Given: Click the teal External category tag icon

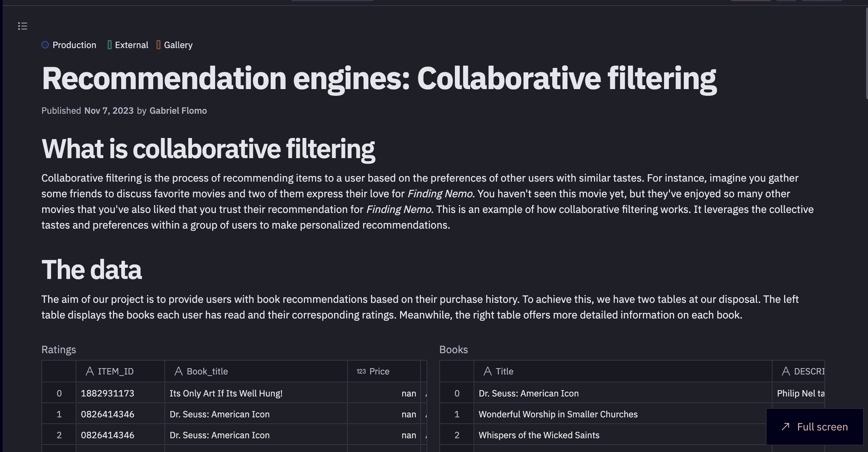Looking at the screenshot, I should tap(109, 45).
